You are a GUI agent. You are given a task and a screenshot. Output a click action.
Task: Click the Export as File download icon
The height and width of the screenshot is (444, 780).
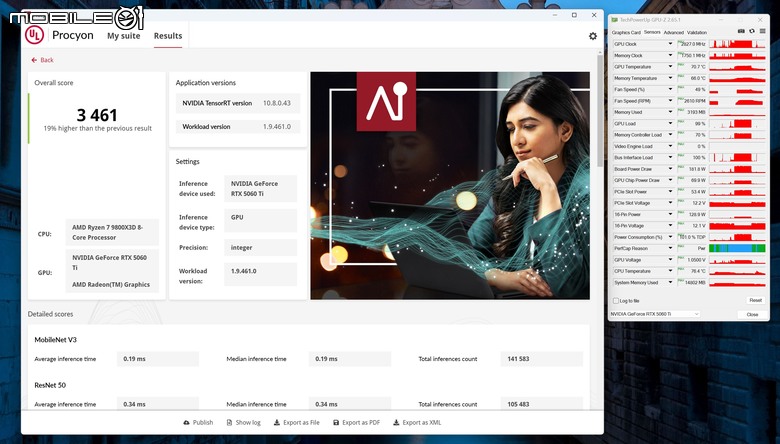pos(277,422)
